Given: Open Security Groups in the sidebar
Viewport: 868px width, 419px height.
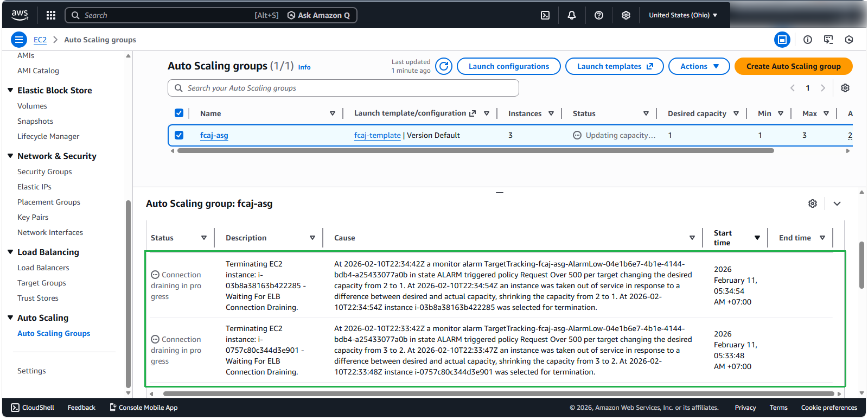Looking at the screenshot, I should pyautogui.click(x=44, y=172).
